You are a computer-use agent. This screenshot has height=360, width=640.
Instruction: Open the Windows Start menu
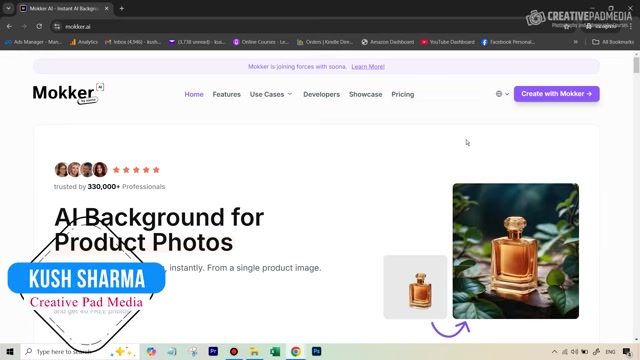[10, 351]
